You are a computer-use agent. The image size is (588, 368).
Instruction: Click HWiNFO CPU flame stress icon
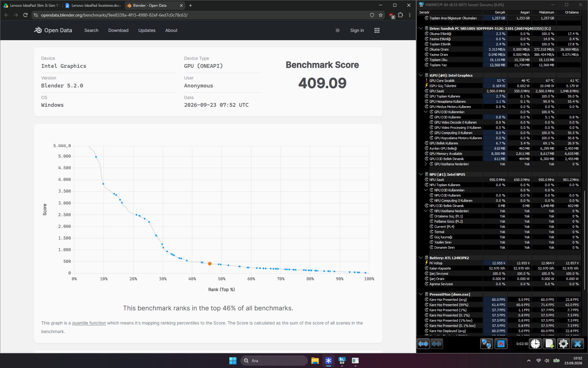501,344
